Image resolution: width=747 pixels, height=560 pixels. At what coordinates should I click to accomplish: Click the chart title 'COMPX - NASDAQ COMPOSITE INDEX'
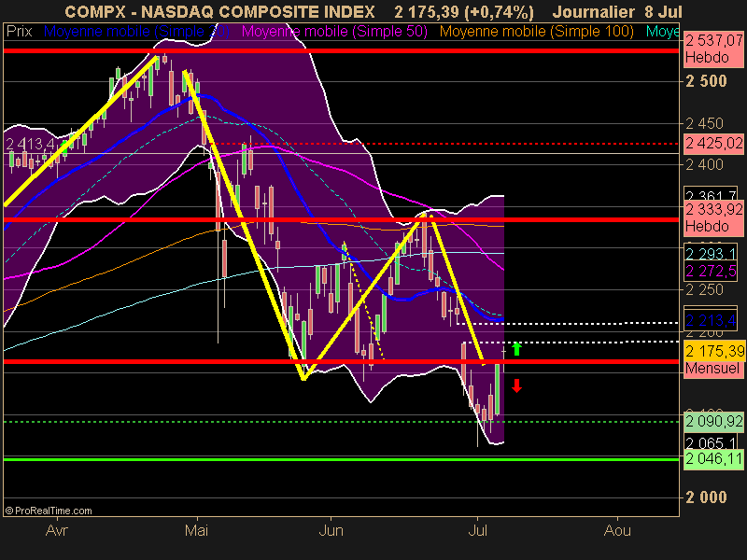pyautogui.click(x=219, y=11)
